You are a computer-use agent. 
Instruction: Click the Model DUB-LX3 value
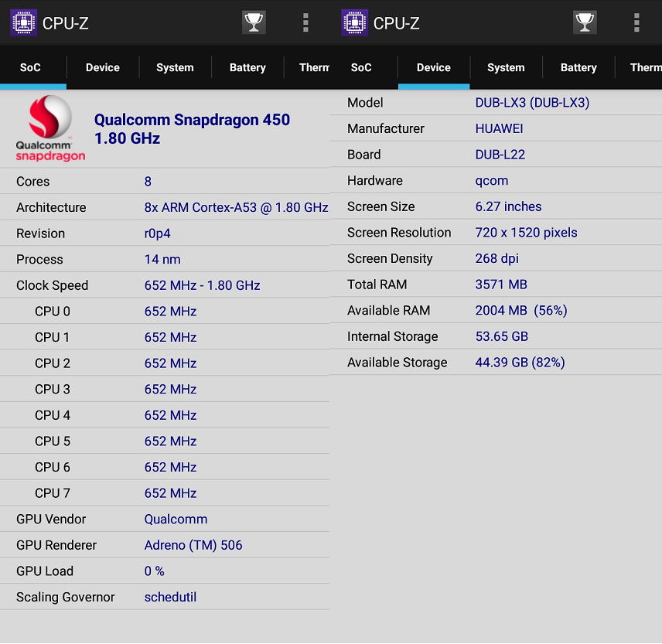[532, 103]
